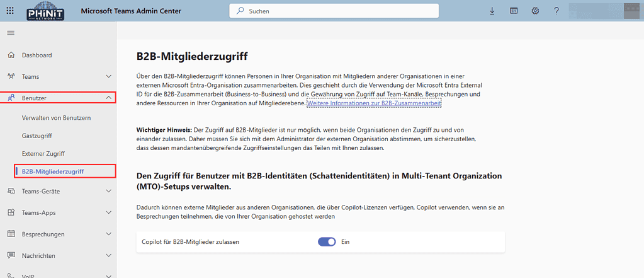Open the app launcher waffle icon
The height and width of the screenshot is (278, 644).
coord(11,11)
